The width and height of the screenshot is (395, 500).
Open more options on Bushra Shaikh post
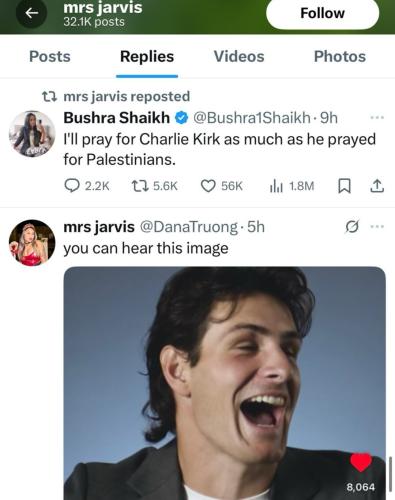tap(377, 118)
